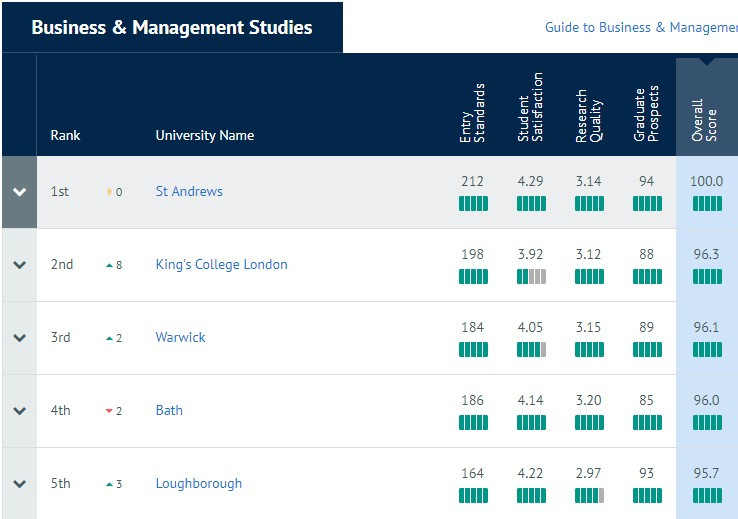The height and width of the screenshot is (519, 738).
Task: Open Guide to Business & Management link
Action: (x=641, y=27)
